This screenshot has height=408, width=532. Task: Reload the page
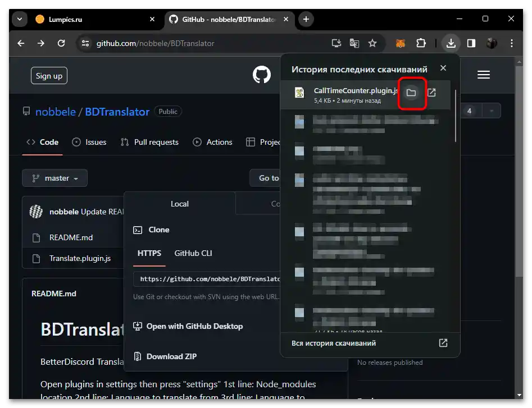[61, 43]
